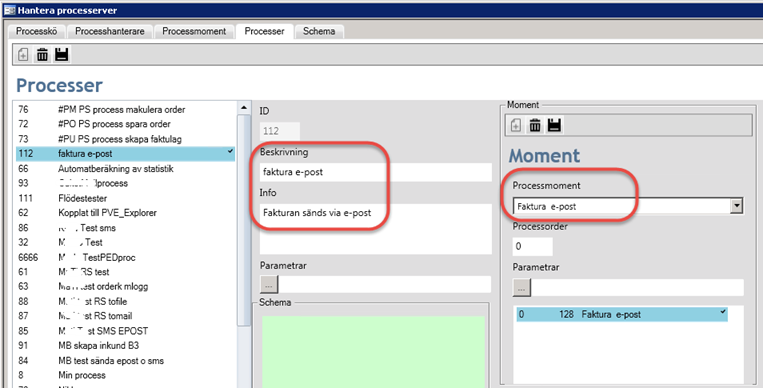The image size is (763, 388).
Task: Click the green Schema area
Action: point(373,351)
